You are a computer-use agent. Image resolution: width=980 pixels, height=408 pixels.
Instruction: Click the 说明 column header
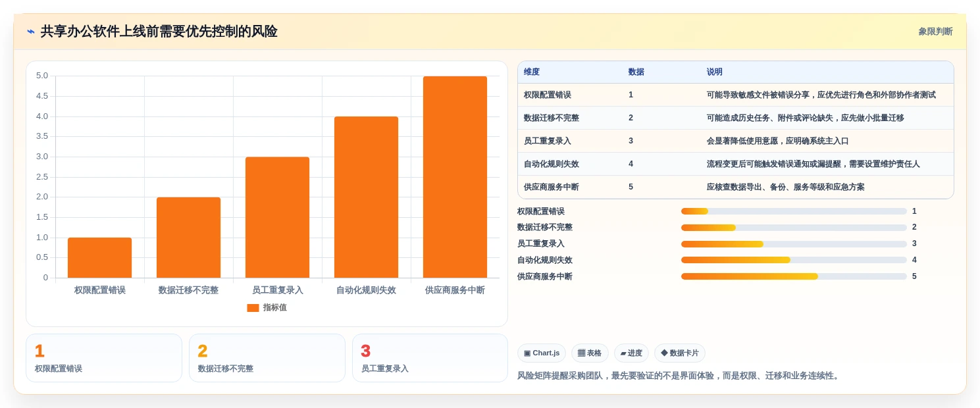pos(715,72)
